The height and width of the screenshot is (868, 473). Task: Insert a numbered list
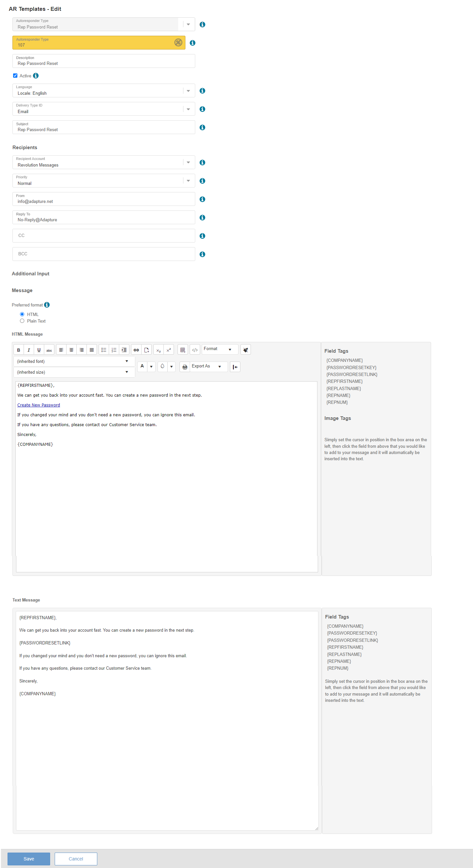(x=114, y=350)
